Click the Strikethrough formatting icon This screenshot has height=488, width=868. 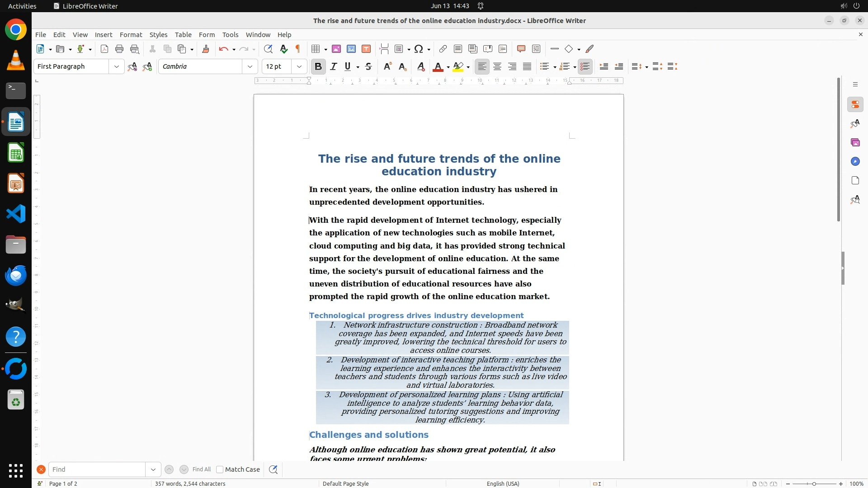[368, 66]
